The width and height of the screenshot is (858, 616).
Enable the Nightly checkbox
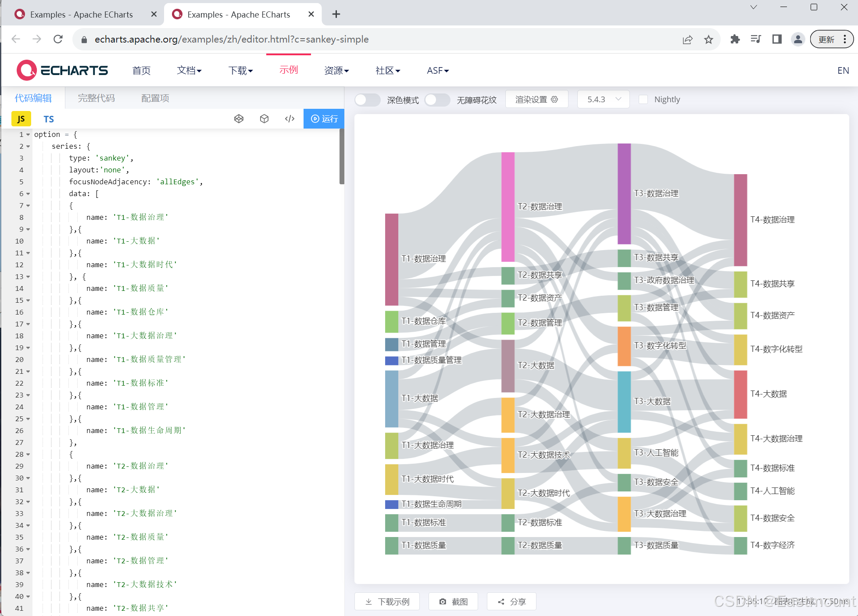coord(643,100)
